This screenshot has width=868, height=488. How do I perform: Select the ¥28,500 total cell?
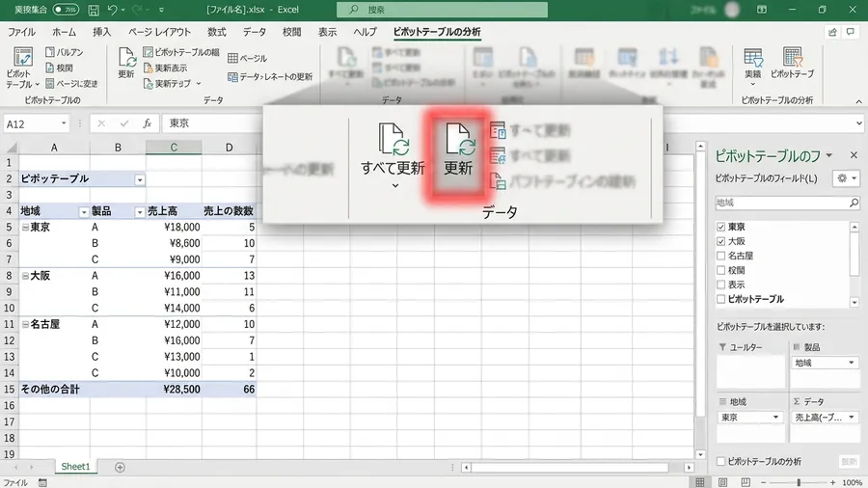click(174, 389)
